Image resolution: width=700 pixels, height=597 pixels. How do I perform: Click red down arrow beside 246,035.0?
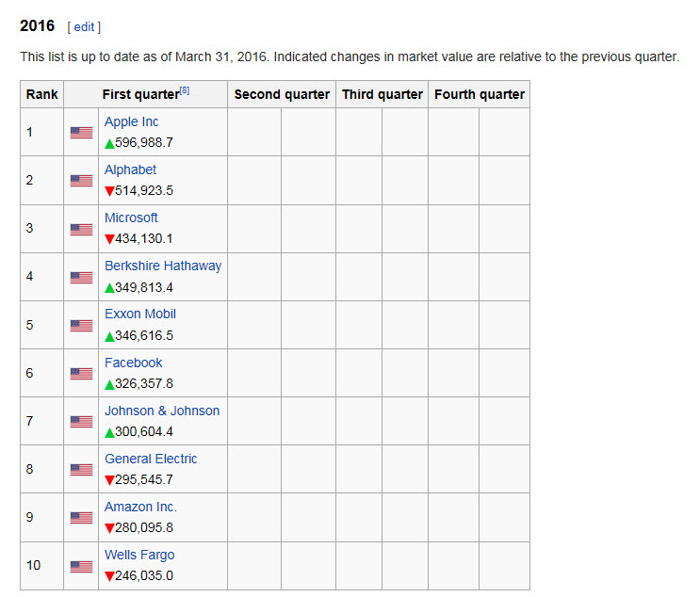(109, 576)
